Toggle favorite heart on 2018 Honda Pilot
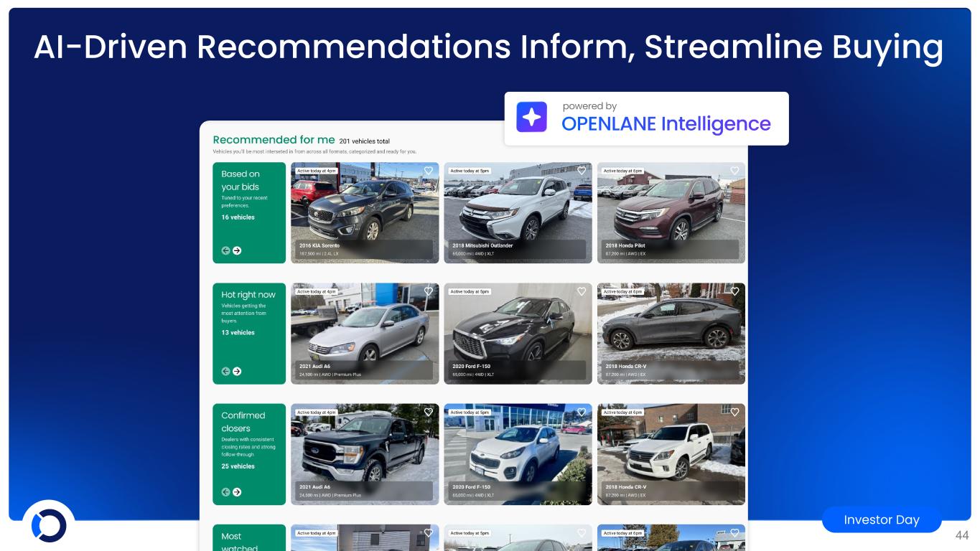 tap(734, 171)
